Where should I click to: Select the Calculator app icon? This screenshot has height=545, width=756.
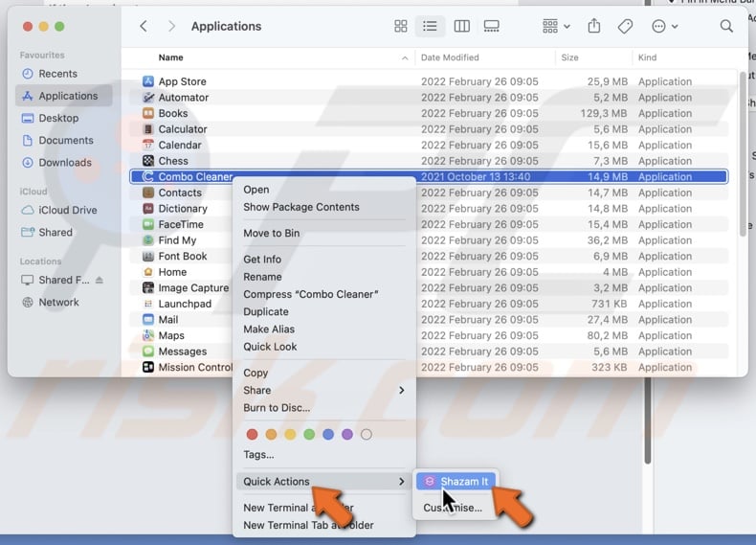tap(148, 129)
